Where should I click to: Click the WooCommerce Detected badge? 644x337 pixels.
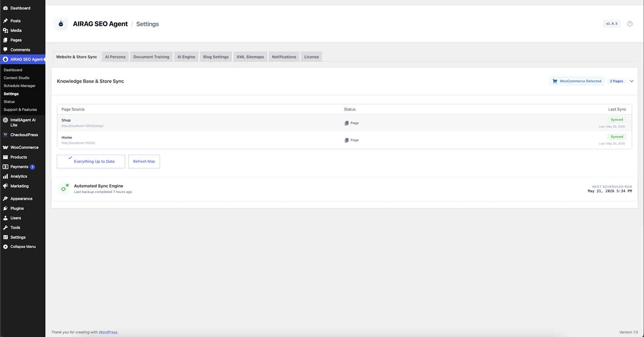tap(577, 81)
